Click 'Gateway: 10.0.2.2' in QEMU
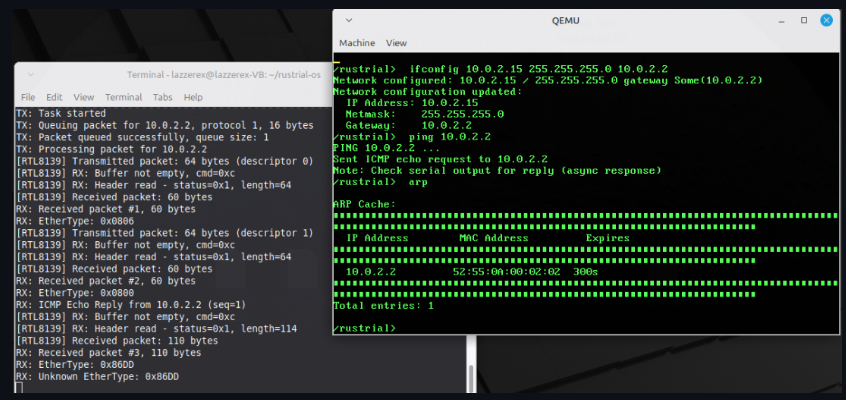The height and width of the screenshot is (400, 846). [408, 125]
